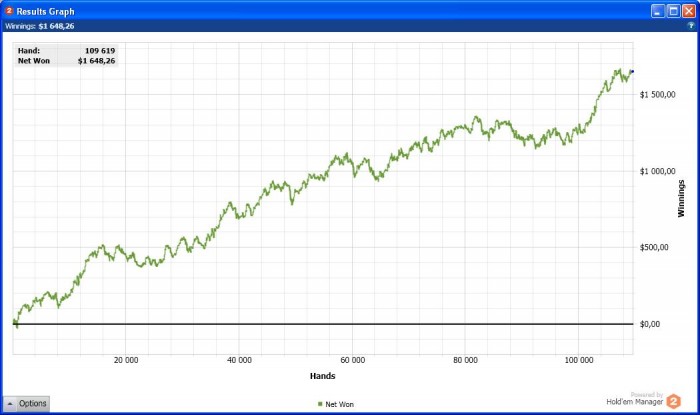Select the blue end point of the graph
The image size is (700, 415).
pyautogui.click(x=632, y=71)
